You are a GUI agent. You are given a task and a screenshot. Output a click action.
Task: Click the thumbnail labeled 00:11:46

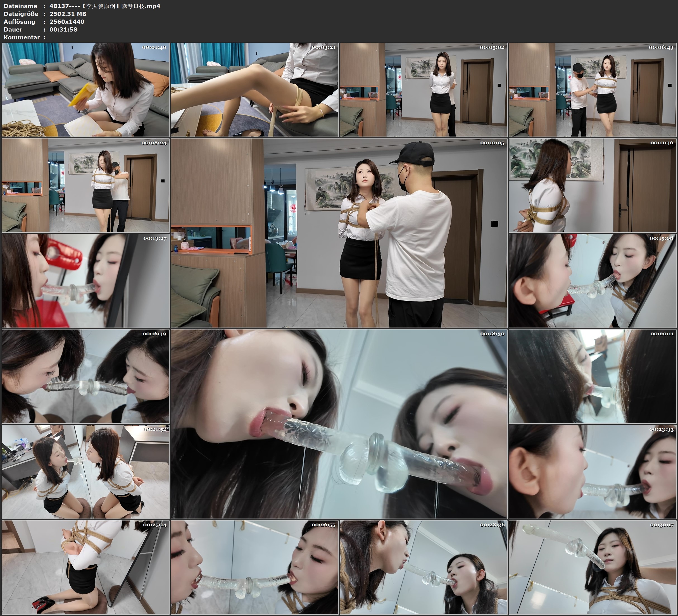593,185
